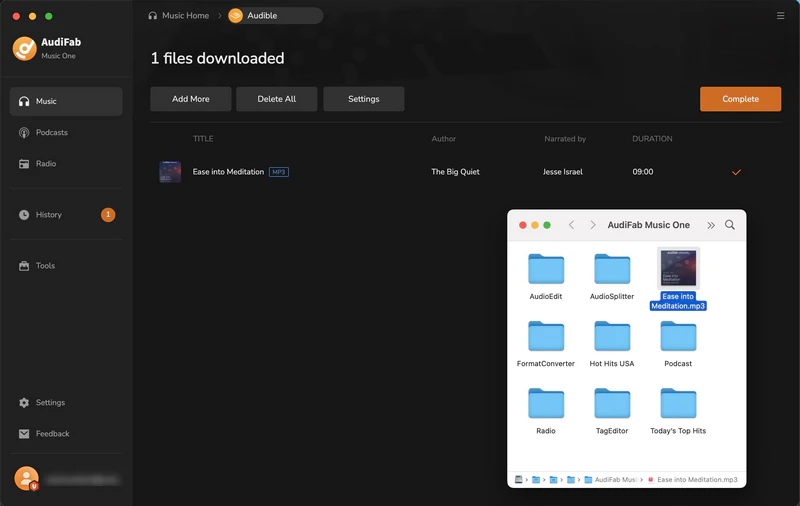Click Finder forward arrow
This screenshot has height=506, width=800.
pos(592,225)
